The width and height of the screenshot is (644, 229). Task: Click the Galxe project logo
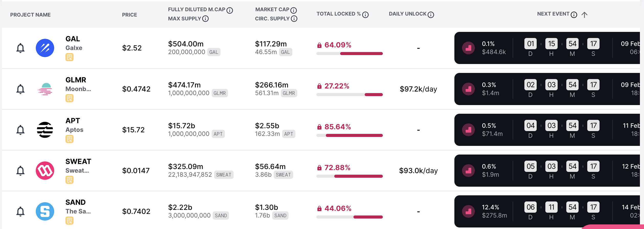click(45, 48)
